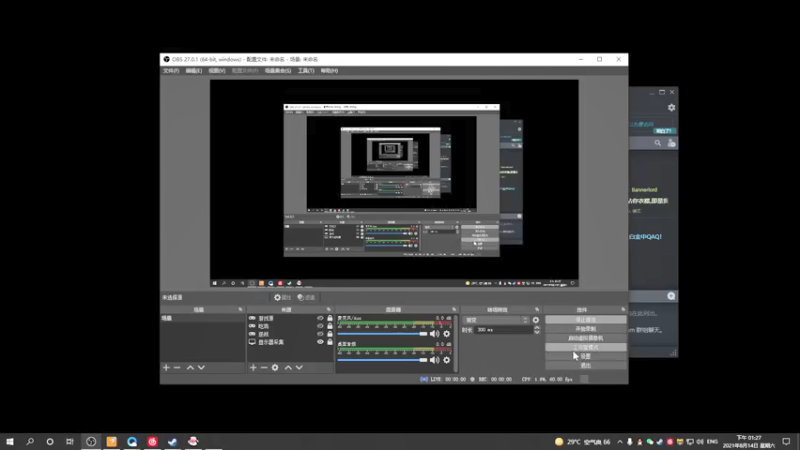Click add-contact icon in background chat window

[x=671, y=143]
